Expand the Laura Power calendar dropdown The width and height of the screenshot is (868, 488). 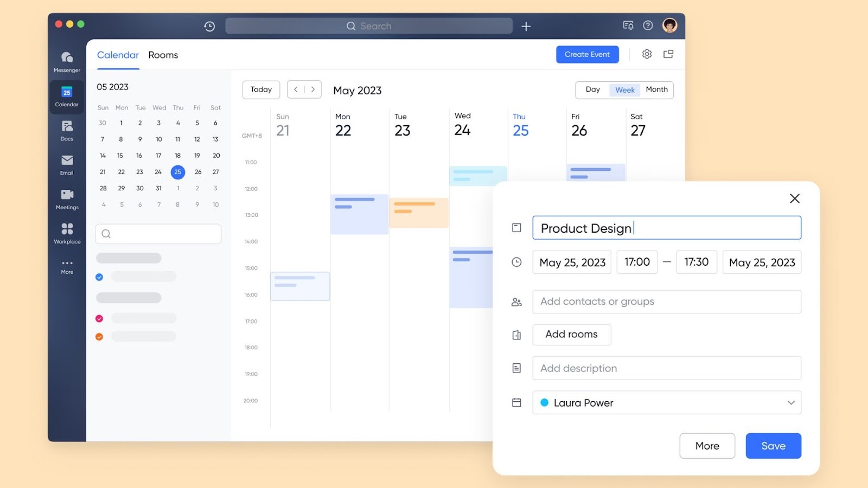791,402
